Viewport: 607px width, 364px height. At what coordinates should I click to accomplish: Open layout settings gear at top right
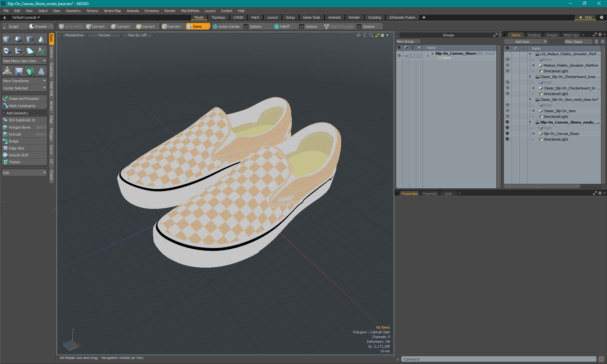[x=602, y=17]
